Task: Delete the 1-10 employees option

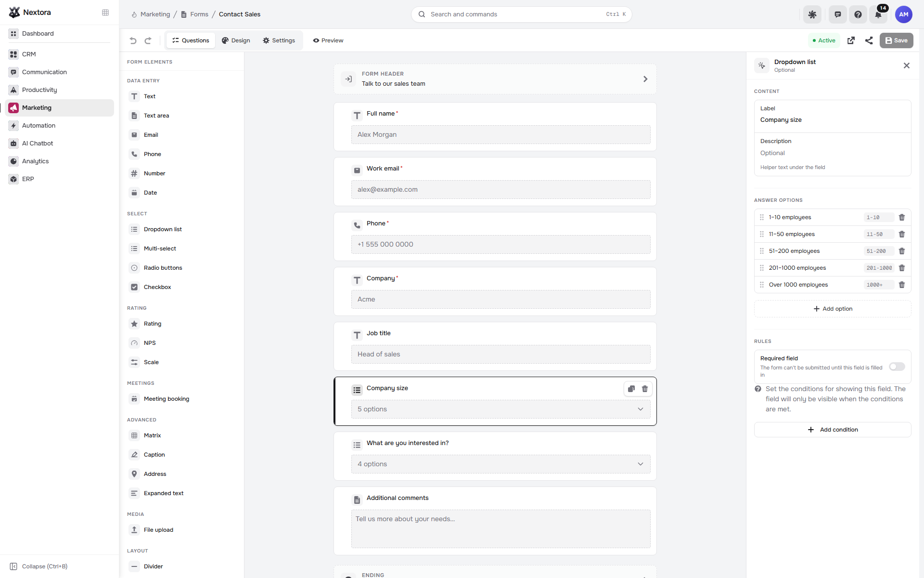Action: (x=902, y=217)
